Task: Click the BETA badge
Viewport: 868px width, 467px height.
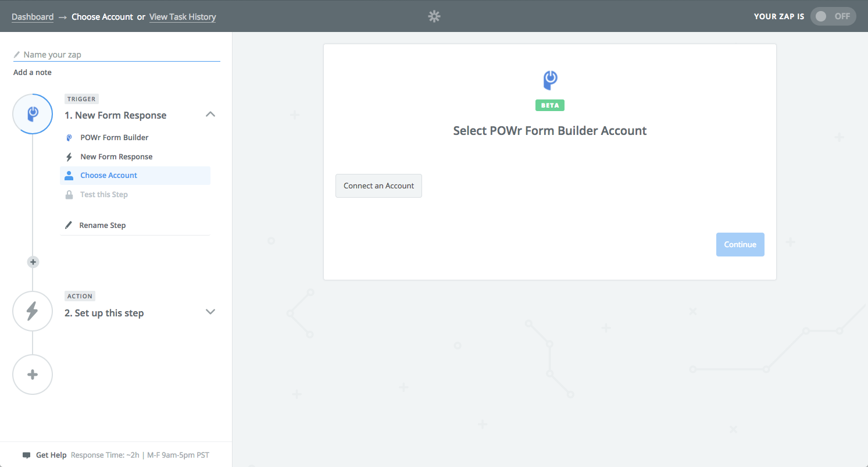Action: tap(550, 105)
